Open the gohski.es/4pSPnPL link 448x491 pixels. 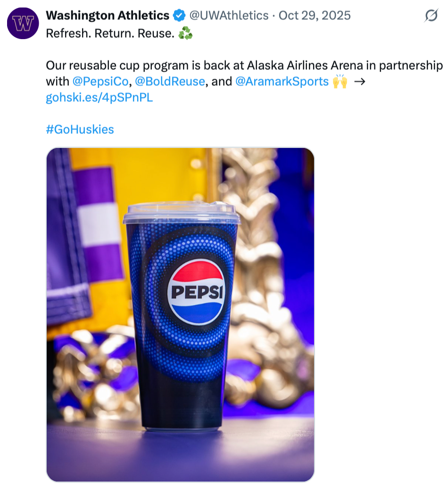click(x=99, y=98)
